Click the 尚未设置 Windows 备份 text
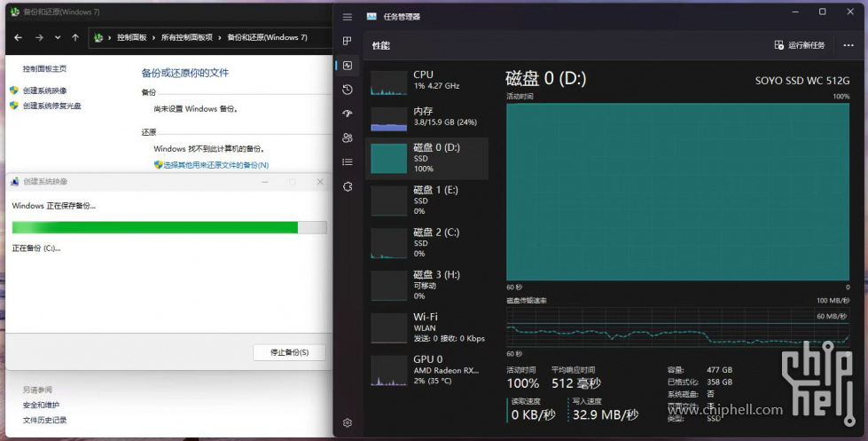868x441 pixels. [196, 109]
